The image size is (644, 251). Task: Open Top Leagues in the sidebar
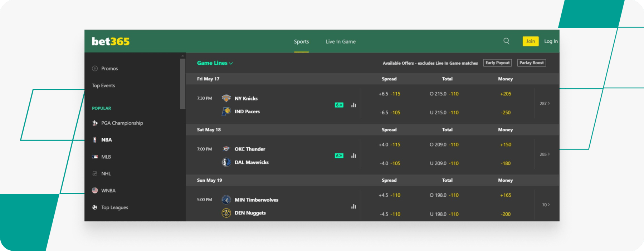114,207
